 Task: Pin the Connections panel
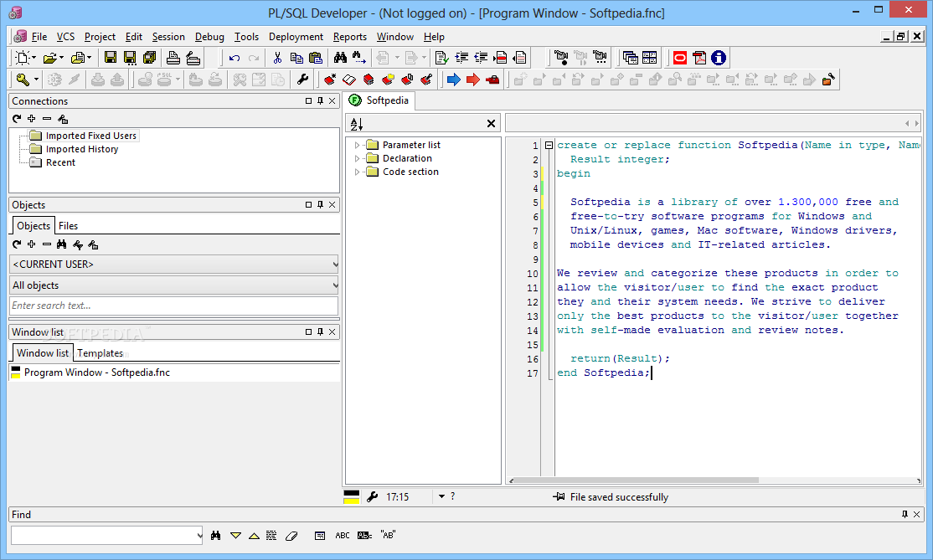pos(319,100)
